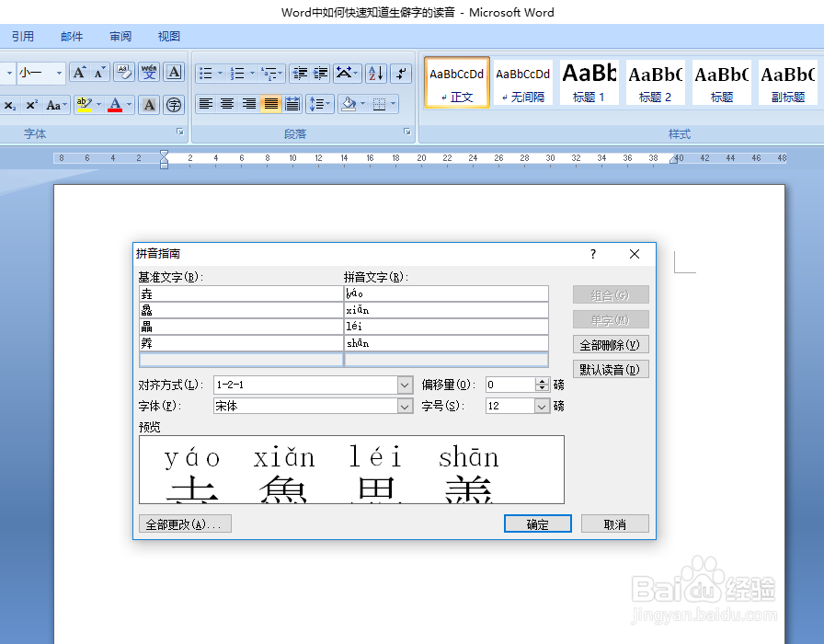Image resolution: width=824 pixels, height=644 pixels.
Task: Click the pinyin field containing yáo
Action: [x=446, y=293]
